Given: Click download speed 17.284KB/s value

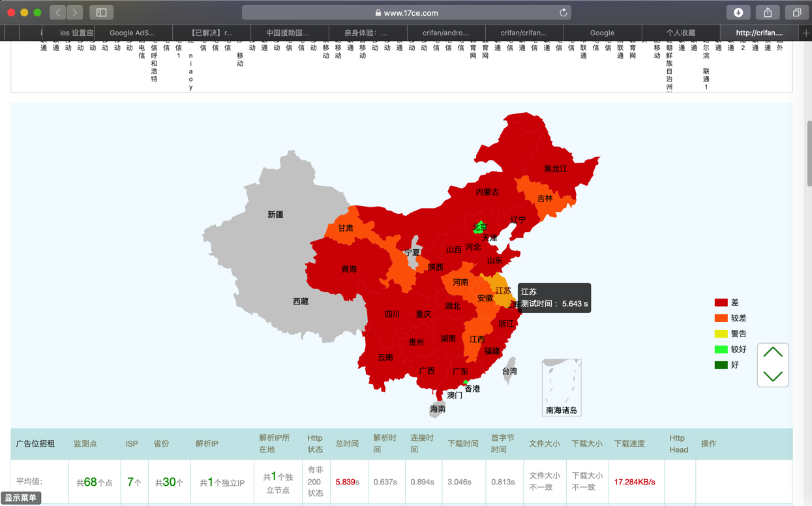Looking at the screenshot, I should pyautogui.click(x=635, y=482).
